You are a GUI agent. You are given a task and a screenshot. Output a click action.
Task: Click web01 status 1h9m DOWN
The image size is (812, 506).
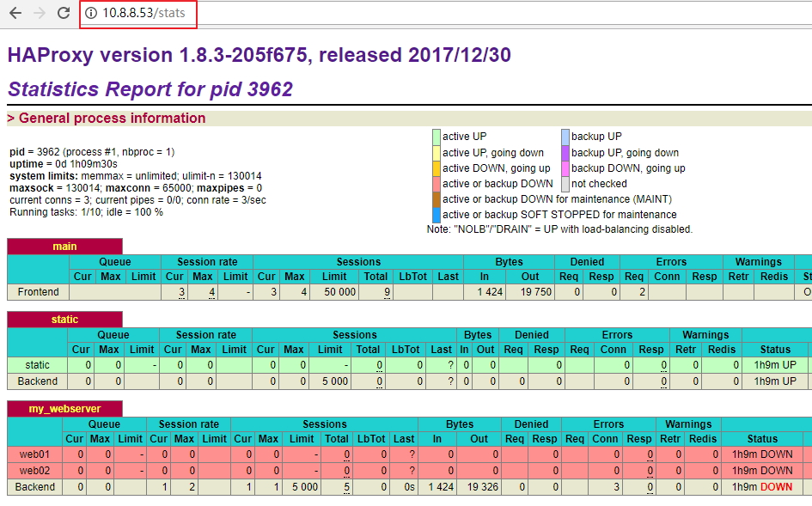click(x=762, y=454)
